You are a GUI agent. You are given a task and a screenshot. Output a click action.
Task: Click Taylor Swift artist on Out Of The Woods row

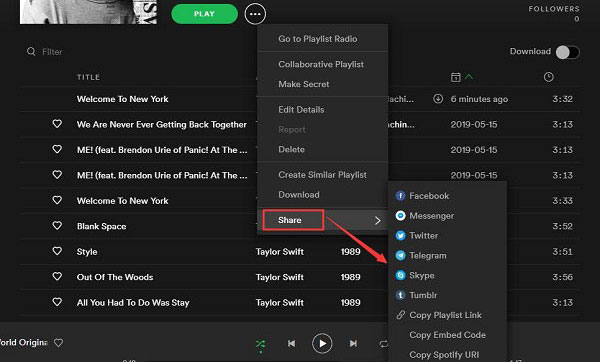click(280, 277)
